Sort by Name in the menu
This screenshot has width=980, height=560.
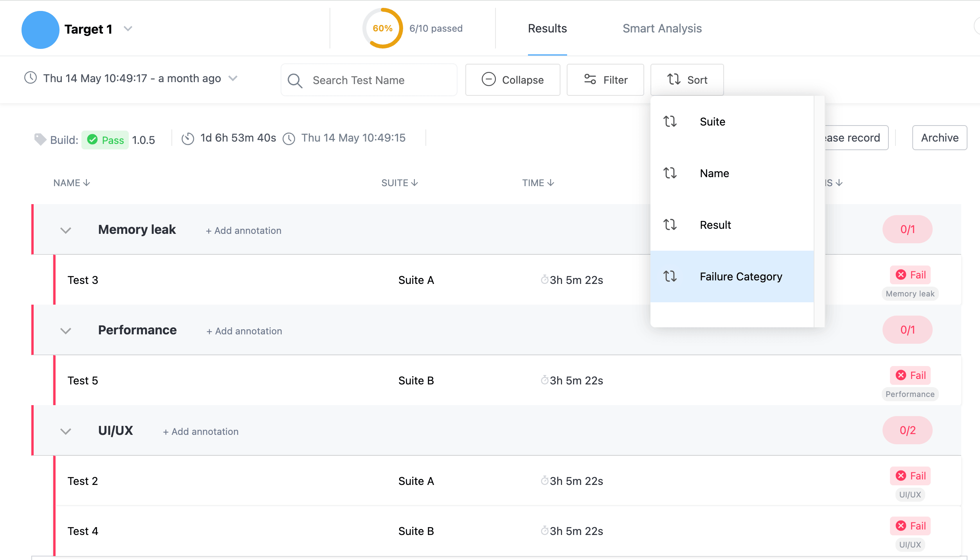(732, 173)
